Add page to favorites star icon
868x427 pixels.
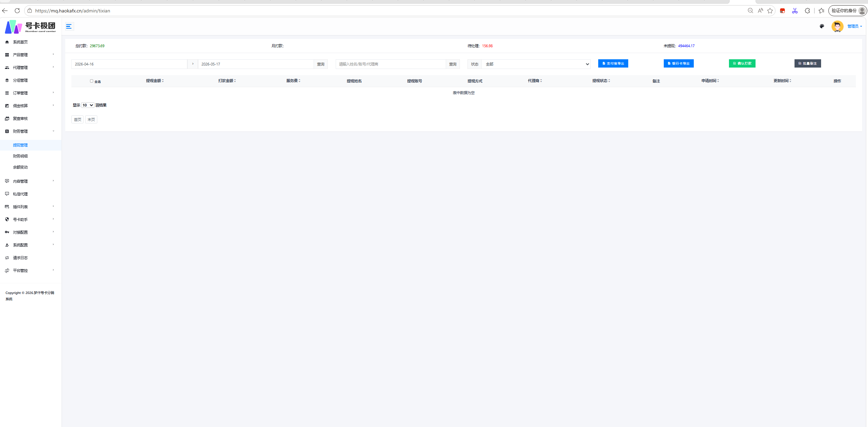point(770,11)
